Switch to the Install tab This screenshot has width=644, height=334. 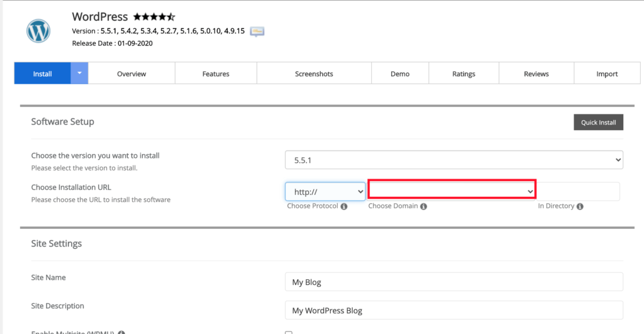tap(42, 73)
